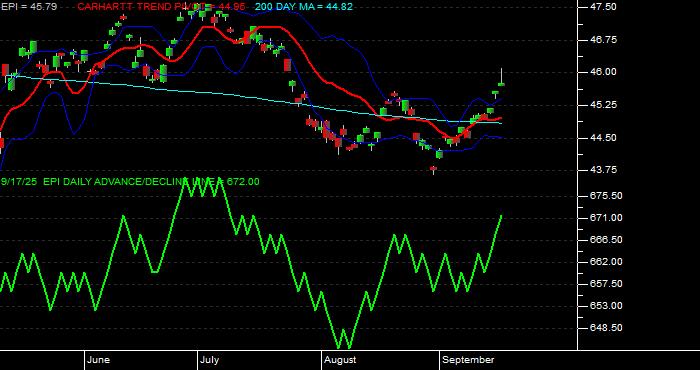This screenshot has width=700, height=370.
Task: Click the 657.50 indicator axis value
Action: tap(605, 284)
